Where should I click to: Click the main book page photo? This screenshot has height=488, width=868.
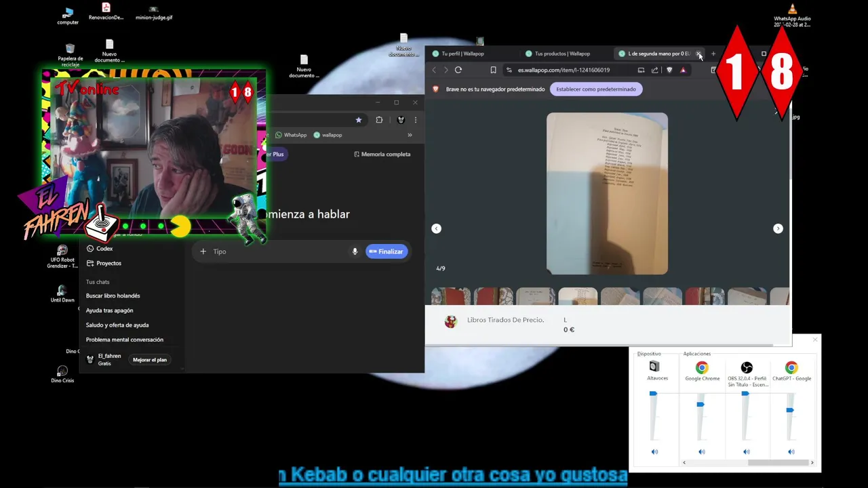pos(607,194)
